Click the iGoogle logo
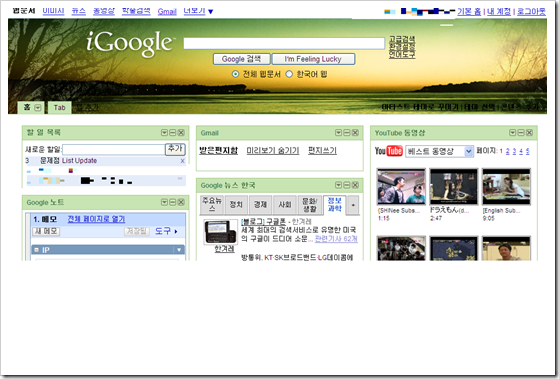Viewport: 559px width, 379px height. pos(130,43)
